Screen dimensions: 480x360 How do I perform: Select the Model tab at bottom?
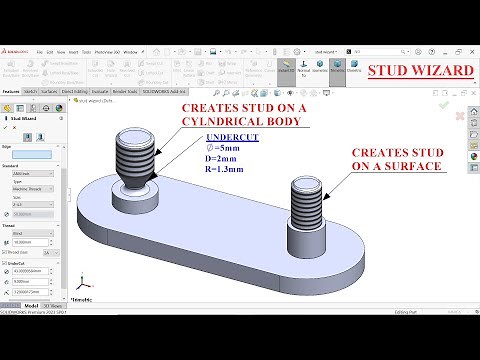tap(31, 306)
